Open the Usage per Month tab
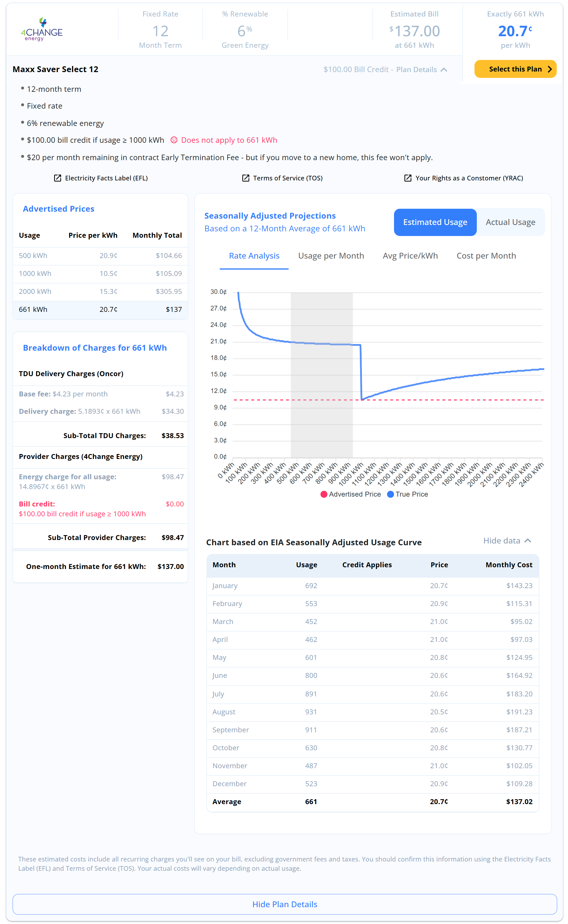This screenshot has width=568, height=924. [x=331, y=256]
